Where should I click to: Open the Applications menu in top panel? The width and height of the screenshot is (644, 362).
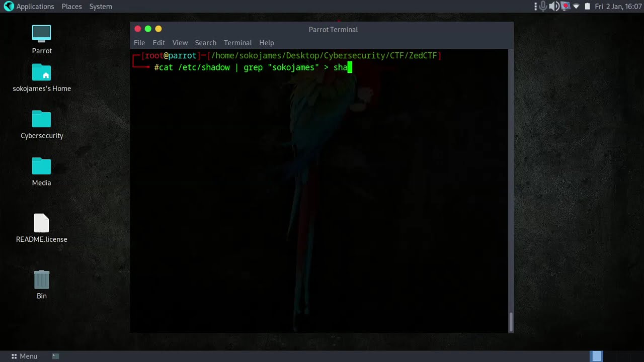[35, 7]
